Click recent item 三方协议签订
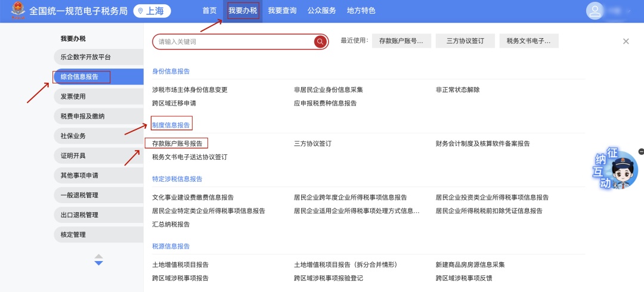644x292 pixels. [465, 41]
